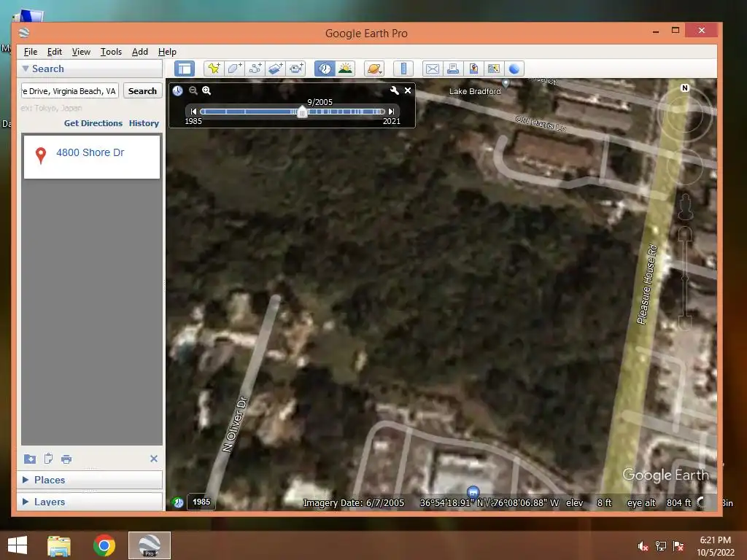Open the File menu

pos(31,52)
